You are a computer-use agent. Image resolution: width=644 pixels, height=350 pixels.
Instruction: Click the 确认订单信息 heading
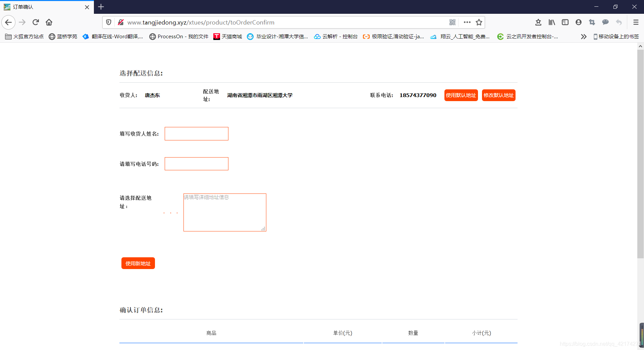[x=141, y=310]
